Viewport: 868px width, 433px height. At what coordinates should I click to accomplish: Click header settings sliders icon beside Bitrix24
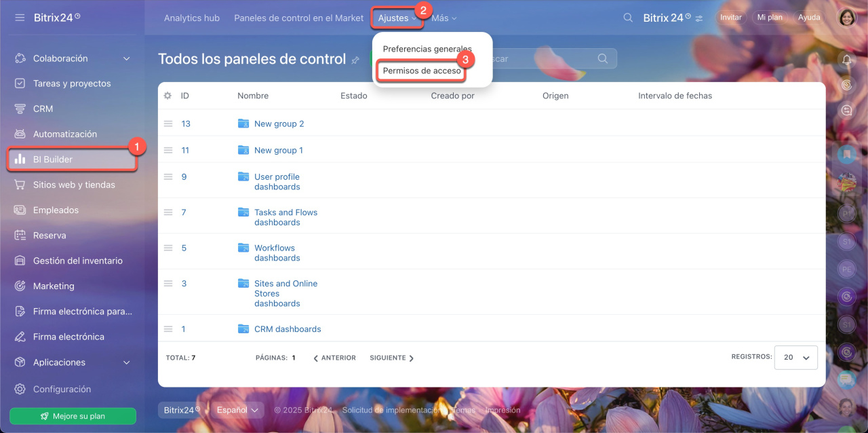pos(699,18)
